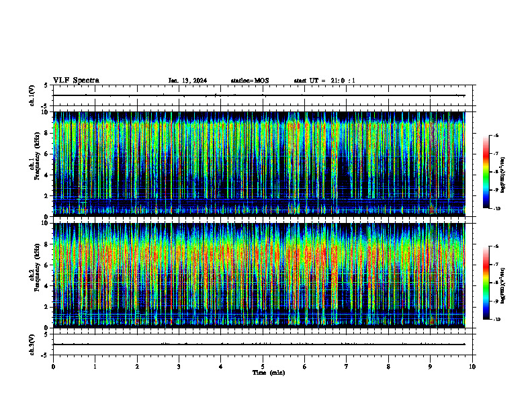Click the ch.2 spectrogram color scale bar
Viewport: 532px width, 411px height.
[486, 283]
